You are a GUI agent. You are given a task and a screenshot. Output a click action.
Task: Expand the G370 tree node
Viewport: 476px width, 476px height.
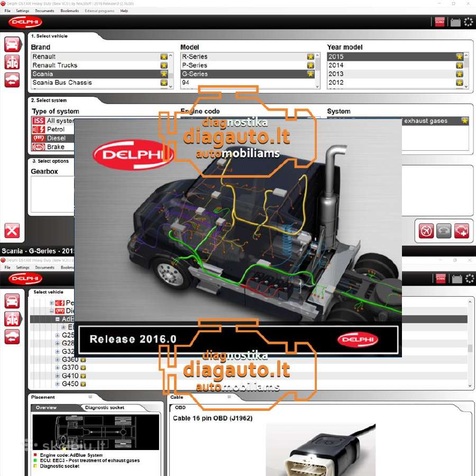tap(57, 368)
